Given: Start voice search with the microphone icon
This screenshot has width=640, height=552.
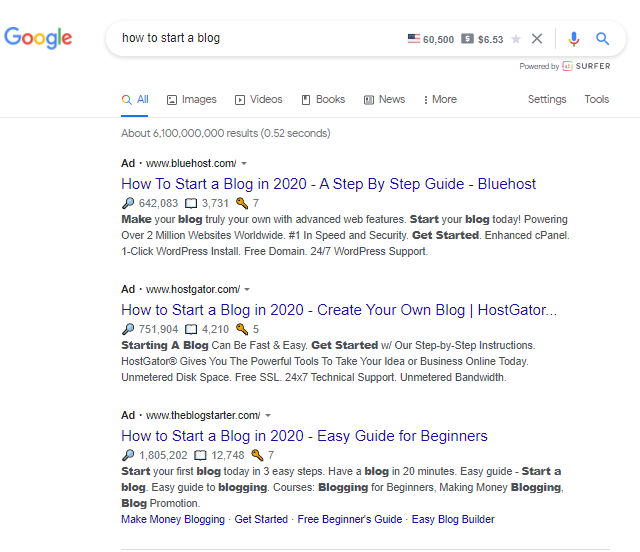Looking at the screenshot, I should (573, 39).
